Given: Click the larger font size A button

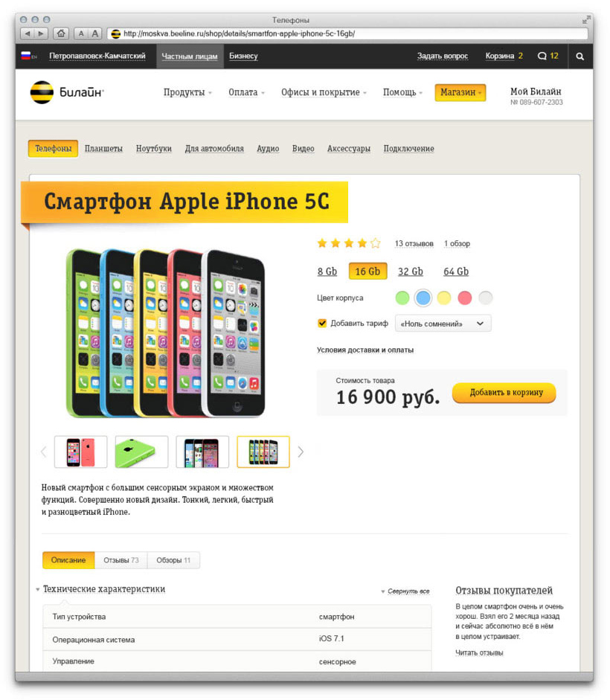Looking at the screenshot, I should coord(95,33).
